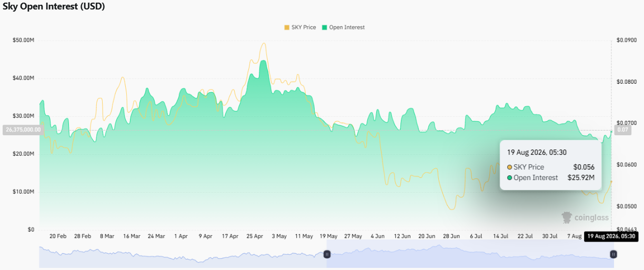Toggle the Open Interest legend series
Screen dimensions: 644x270
click(343, 27)
